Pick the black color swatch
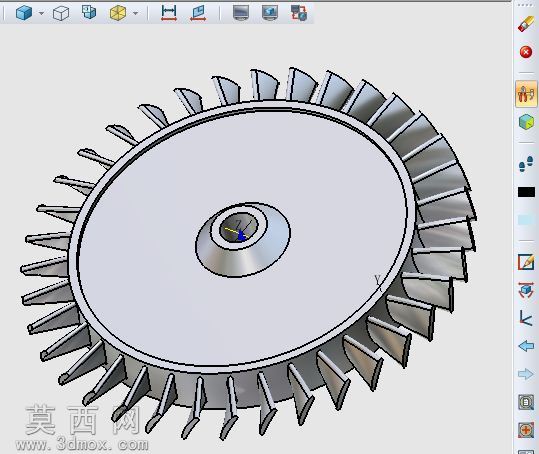The image size is (539, 454). click(x=526, y=192)
